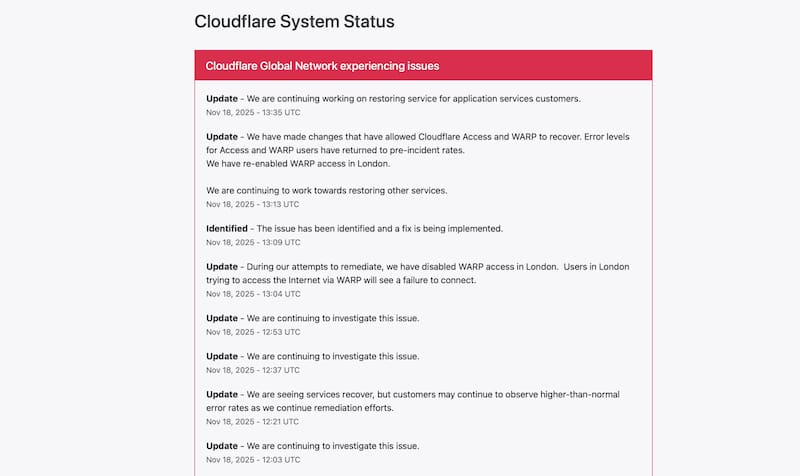Click the Cloudflare System Status page heading
The width and height of the screenshot is (800, 476).
(x=295, y=21)
